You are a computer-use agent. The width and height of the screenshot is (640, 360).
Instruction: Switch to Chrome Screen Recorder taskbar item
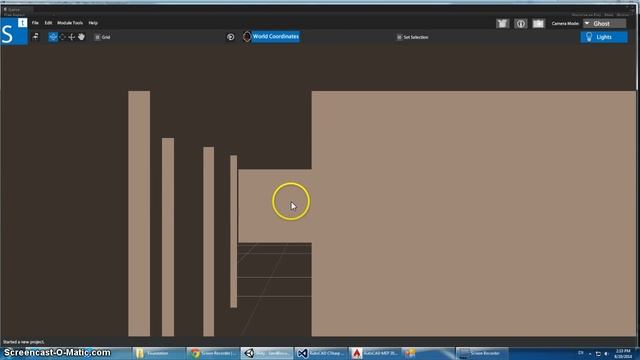coord(213,353)
